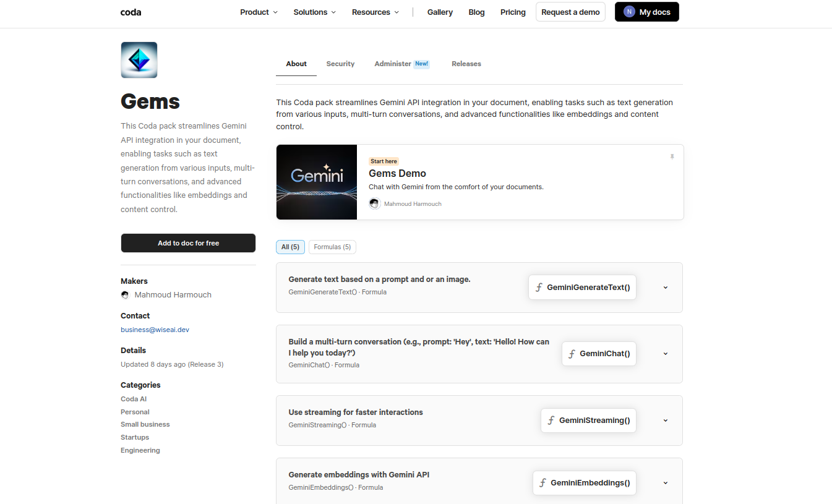Switch to the Security tab
832x504 pixels.
[x=340, y=64]
